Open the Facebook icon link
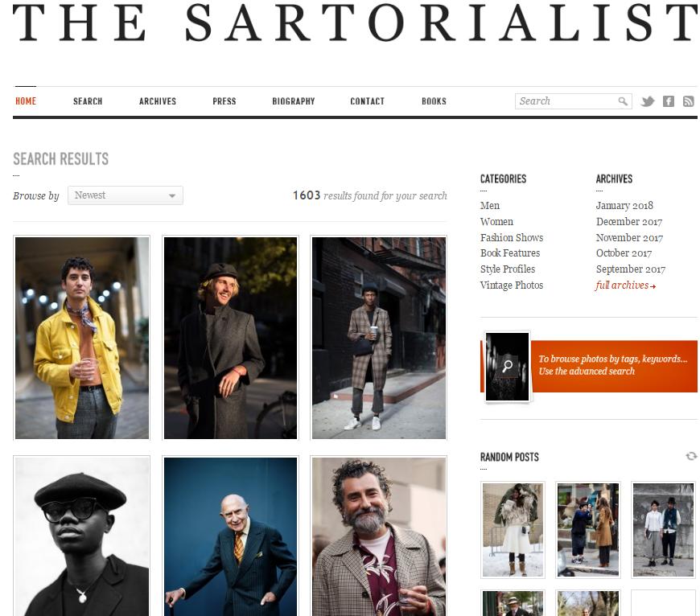This screenshot has height=616, width=700. (669, 101)
